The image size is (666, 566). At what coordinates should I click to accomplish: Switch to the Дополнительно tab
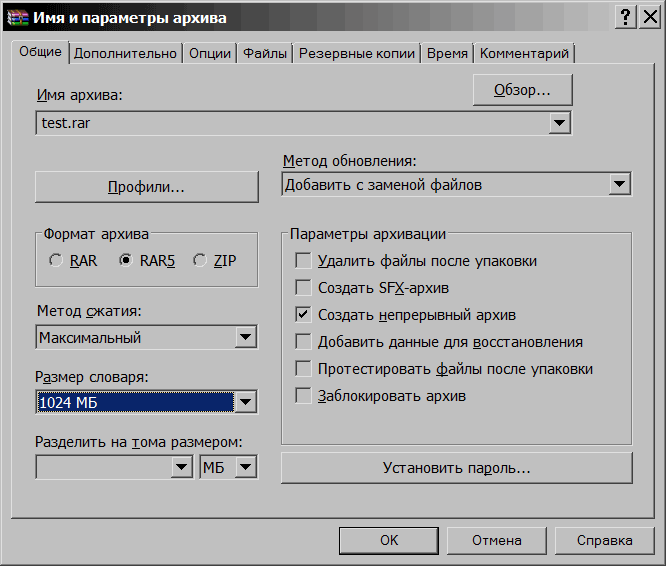tap(125, 53)
